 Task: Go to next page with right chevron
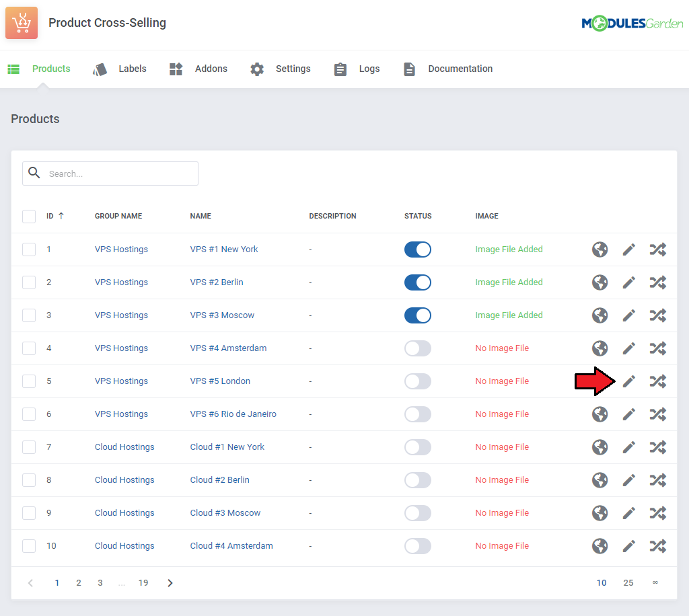(170, 582)
